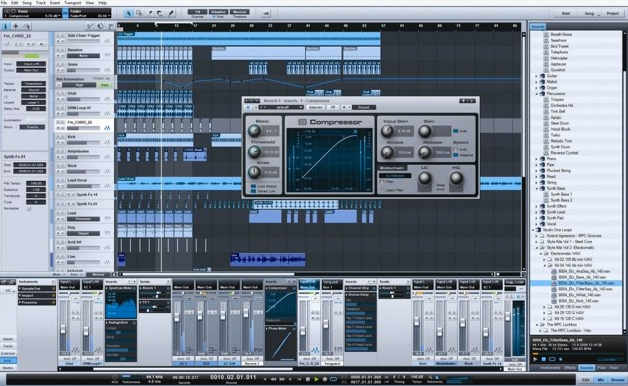Click the Compressor plugin logo icon
Viewport: 628px width, 386px height.
coord(302,122)
